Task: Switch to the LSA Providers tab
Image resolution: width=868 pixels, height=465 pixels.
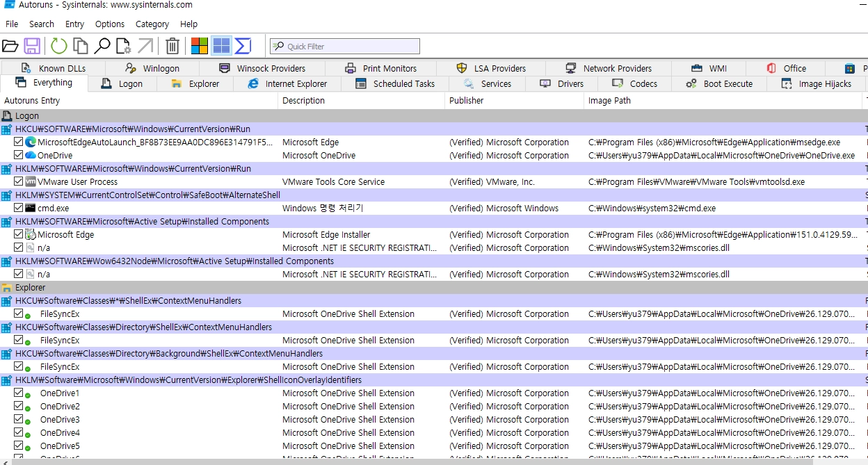Action: (x=491, y=68)
